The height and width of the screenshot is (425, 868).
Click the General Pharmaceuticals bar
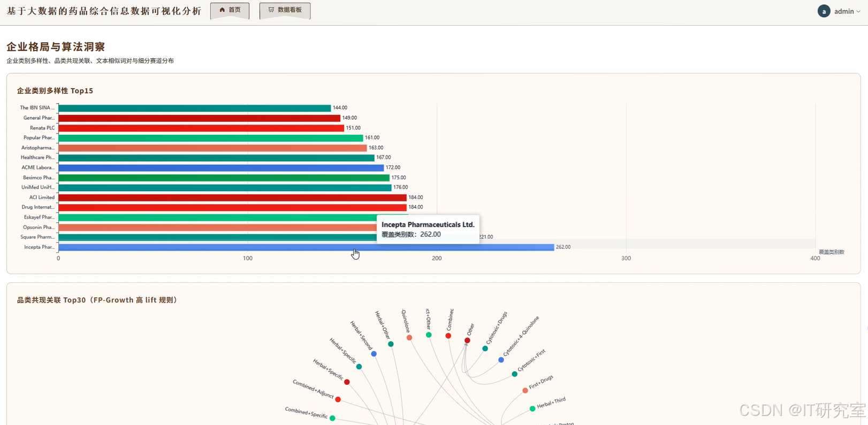coord(200,118)
